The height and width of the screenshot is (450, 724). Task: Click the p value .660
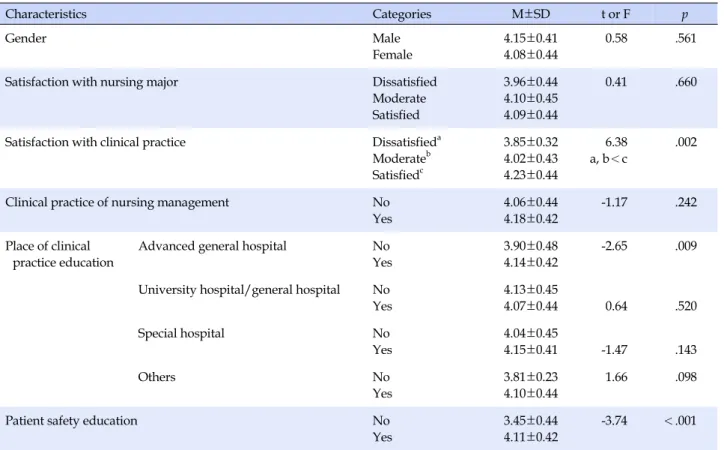686,82
